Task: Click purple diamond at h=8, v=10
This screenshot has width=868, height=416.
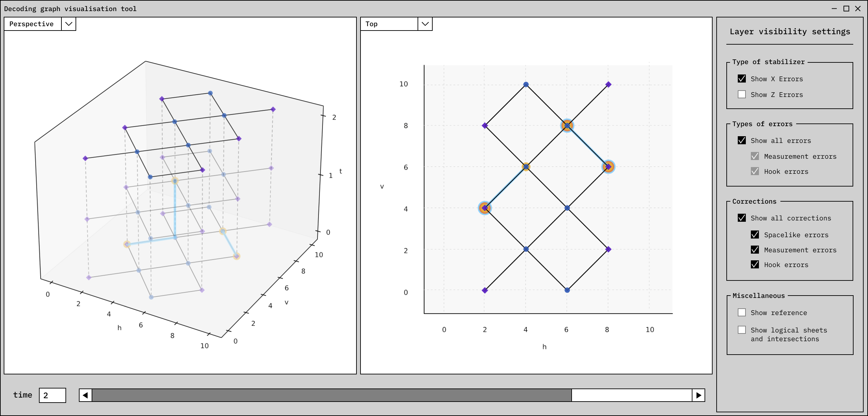Action: [608, 84]
